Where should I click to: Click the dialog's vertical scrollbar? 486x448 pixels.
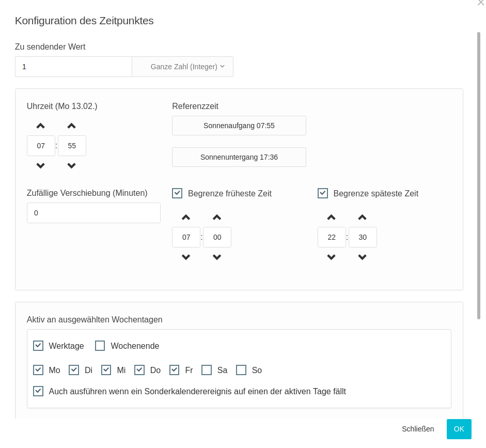[479, 176]
